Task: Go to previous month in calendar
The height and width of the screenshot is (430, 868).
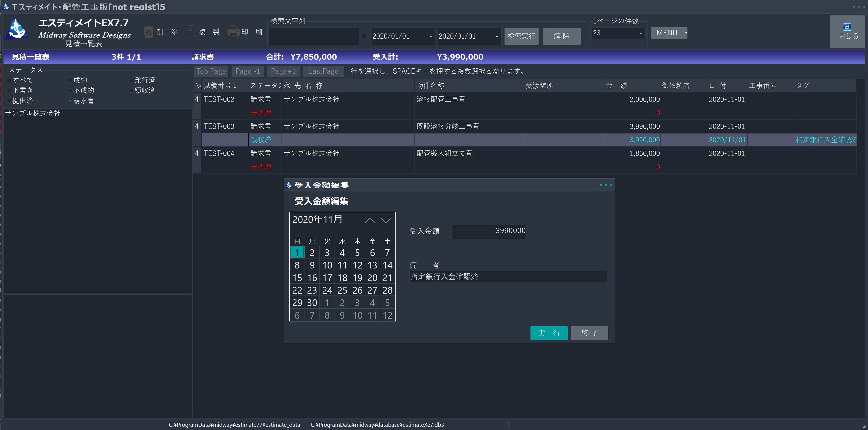Action: pos(370,221)
